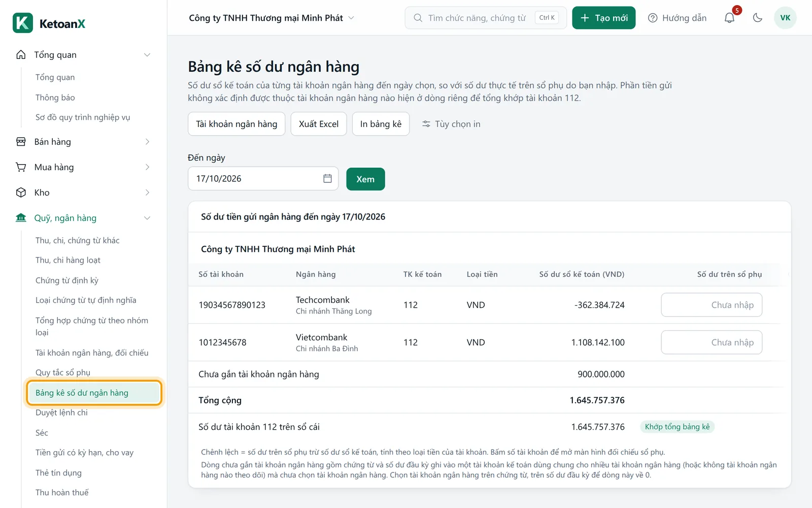The image size is (812, 508).
Task: Collapse the Quỹ, ngân hàng section chevron
Action: (x=147, y=218)
